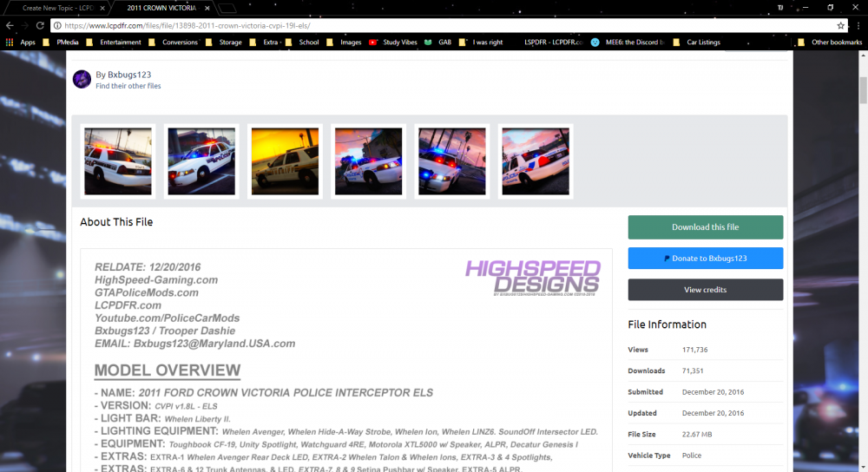Open a new browser tab
Image resolution: width=868 pixels, height=472 pixels.
coord(227,9)
